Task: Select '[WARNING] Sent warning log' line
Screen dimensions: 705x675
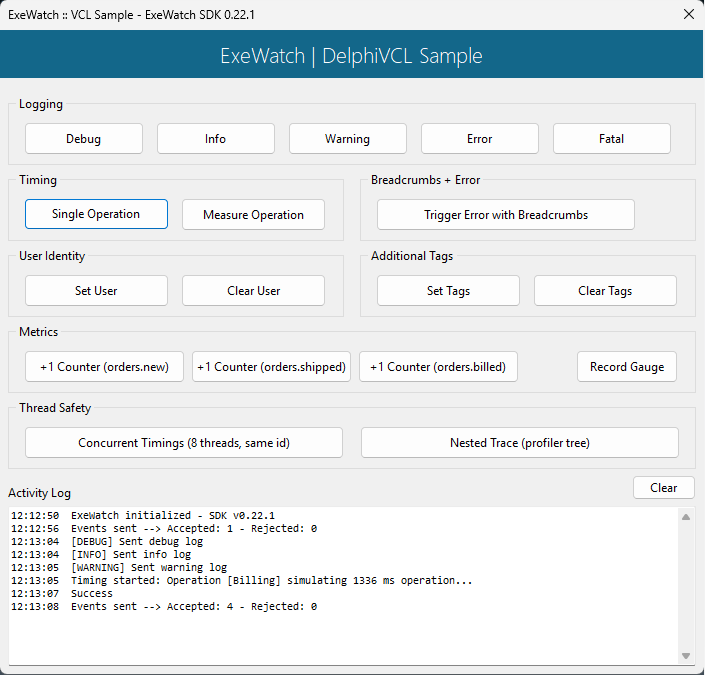Action: coord(119,568)
